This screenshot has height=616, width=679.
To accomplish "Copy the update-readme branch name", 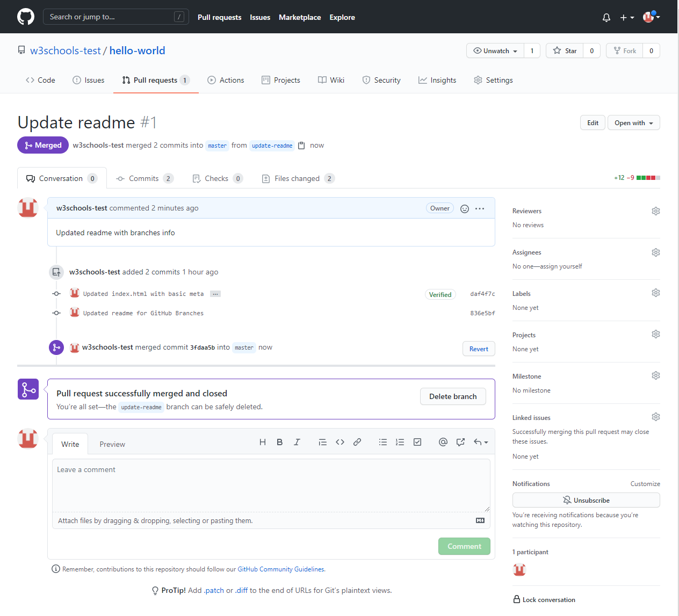I will pos(301,145).
